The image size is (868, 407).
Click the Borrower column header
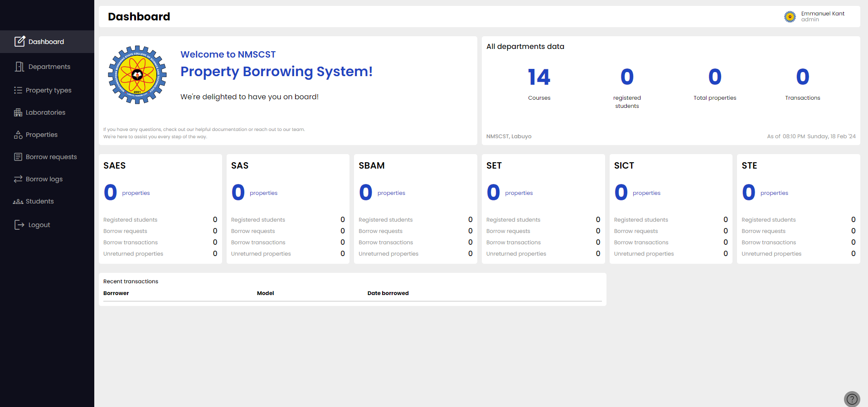click(116, 293)
